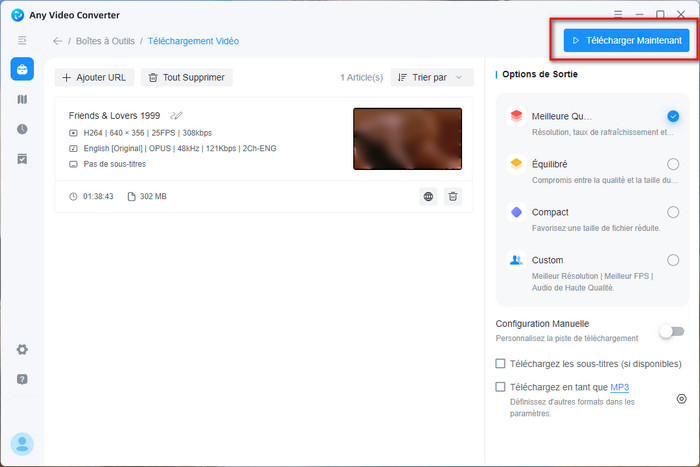Select the Équilibré output option
Image resolution: width=700 pixels, height=467 pixels.
pos(672,164)
